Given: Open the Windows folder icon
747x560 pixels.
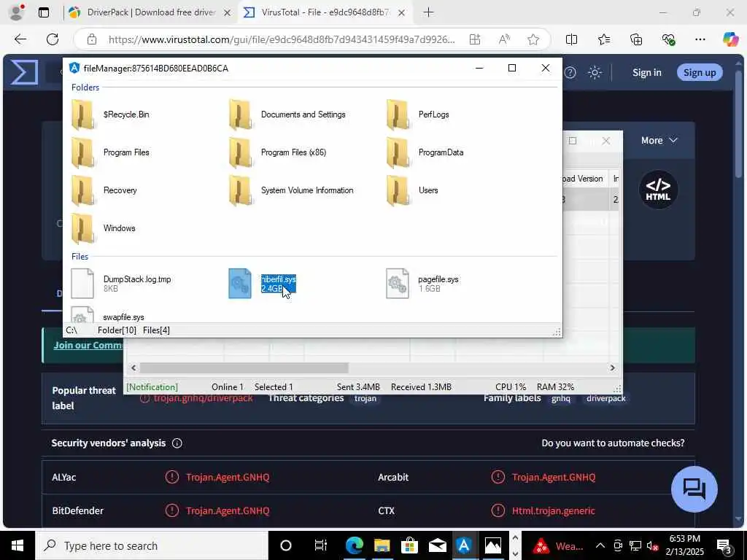Looking at the screenshot, I should coord(83,228).
